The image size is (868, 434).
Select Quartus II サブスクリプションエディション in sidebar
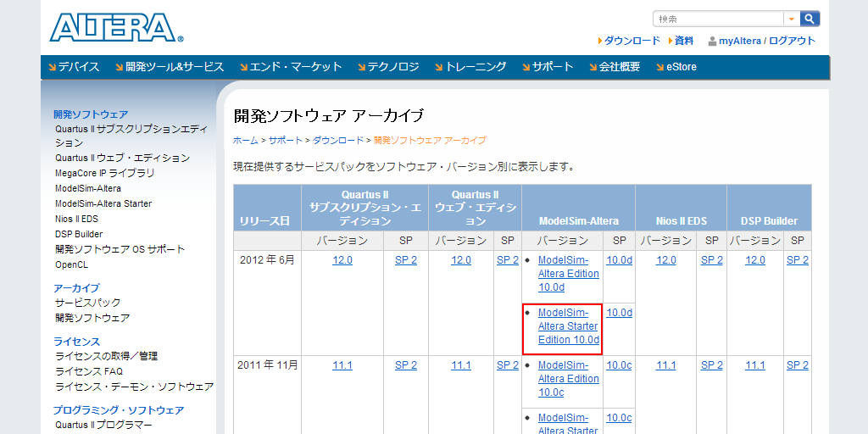[x=131, y=136]
